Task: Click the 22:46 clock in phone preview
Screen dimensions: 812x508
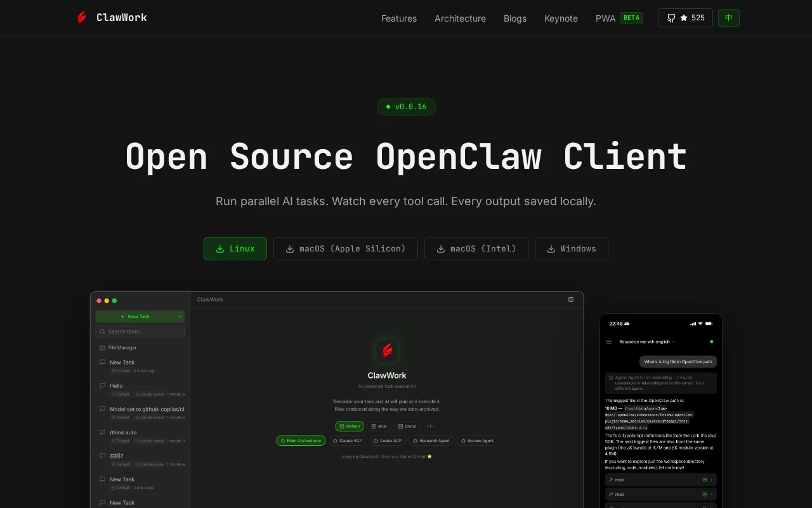Action: pos(616,324)
